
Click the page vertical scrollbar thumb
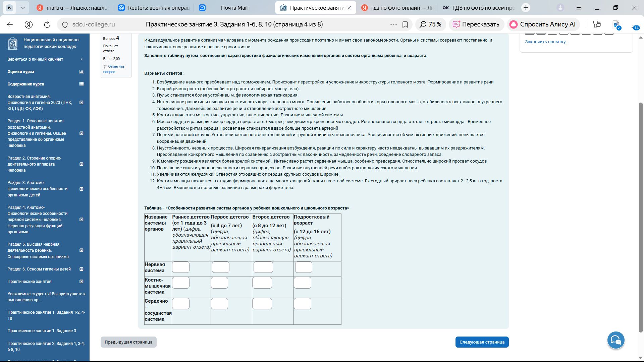pos(641,217)
